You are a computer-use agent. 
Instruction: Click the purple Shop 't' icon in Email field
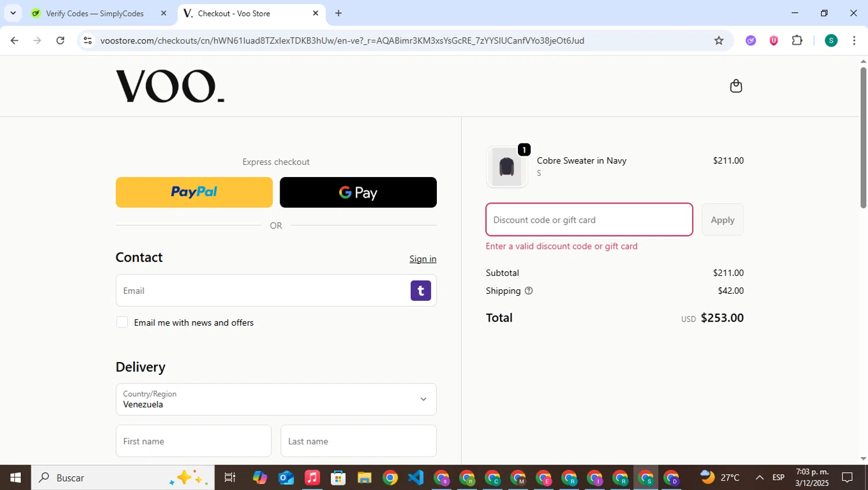[x=421, y=290]
